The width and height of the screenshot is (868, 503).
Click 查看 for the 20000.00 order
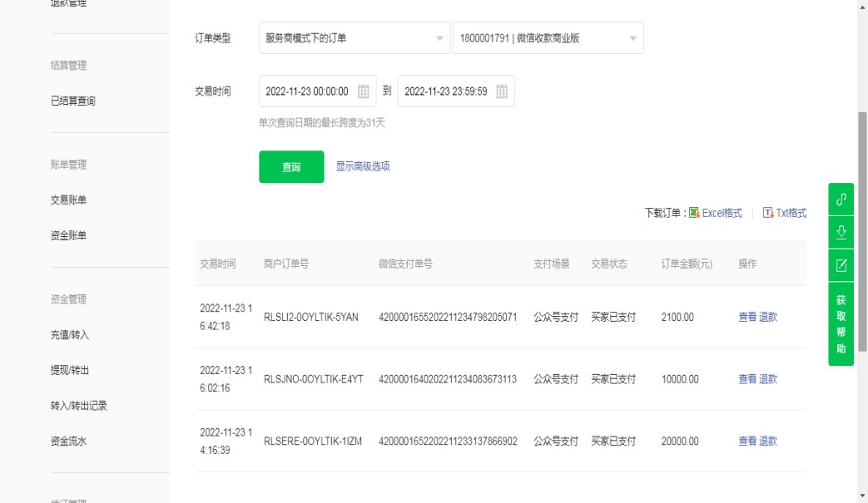747,441
